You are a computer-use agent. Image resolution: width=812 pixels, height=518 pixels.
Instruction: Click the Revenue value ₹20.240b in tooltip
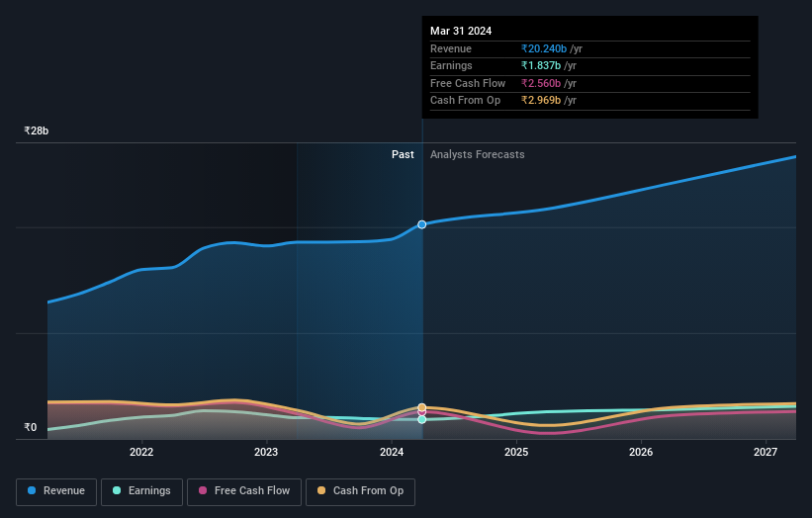point(544,48)
